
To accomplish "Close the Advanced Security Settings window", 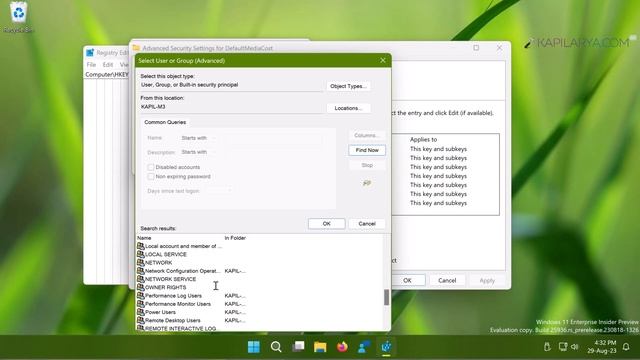I will (499, 48).
